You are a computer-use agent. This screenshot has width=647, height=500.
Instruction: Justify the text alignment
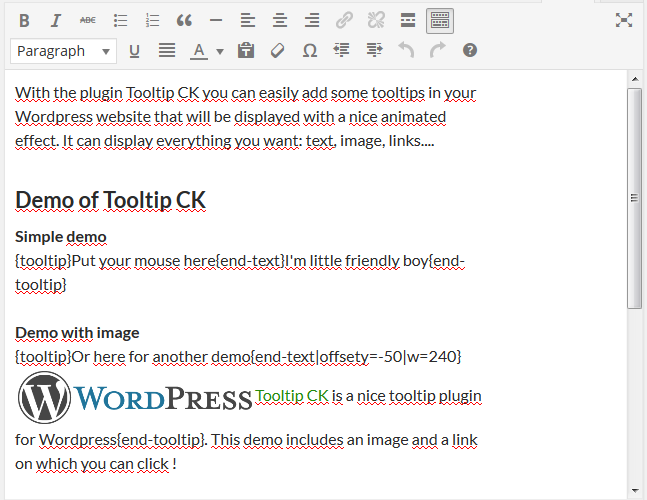167,51
